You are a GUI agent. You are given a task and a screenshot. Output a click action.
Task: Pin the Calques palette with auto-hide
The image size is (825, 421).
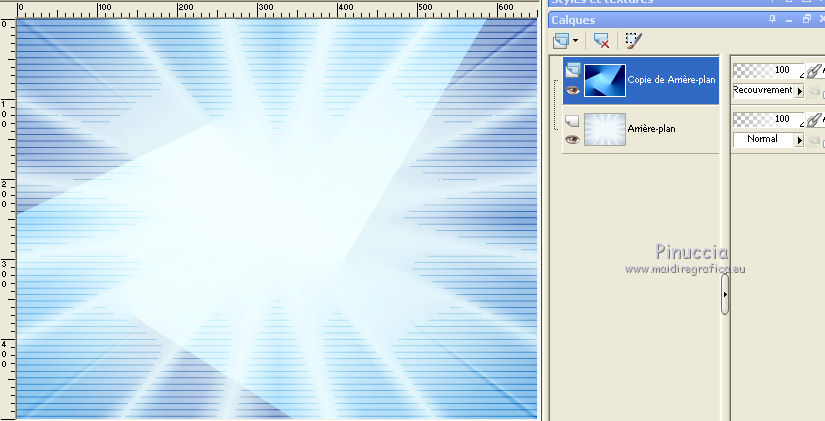click(x=772, y=19)
